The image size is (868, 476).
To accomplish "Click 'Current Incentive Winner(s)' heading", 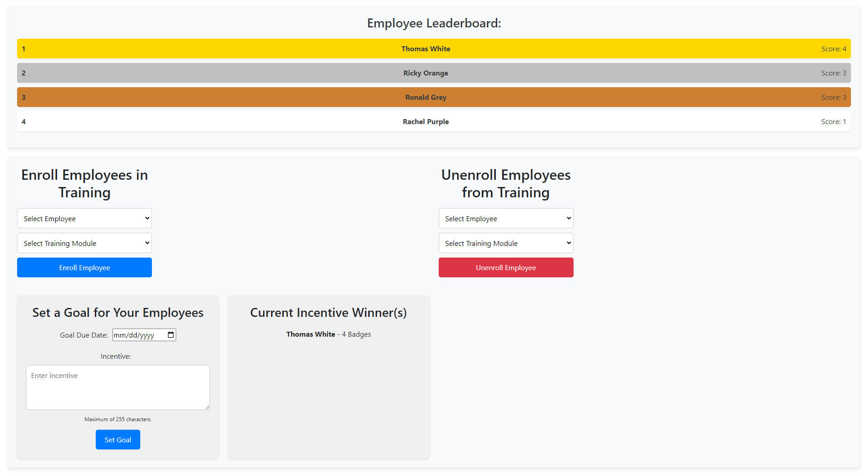I will pos(329,312).
